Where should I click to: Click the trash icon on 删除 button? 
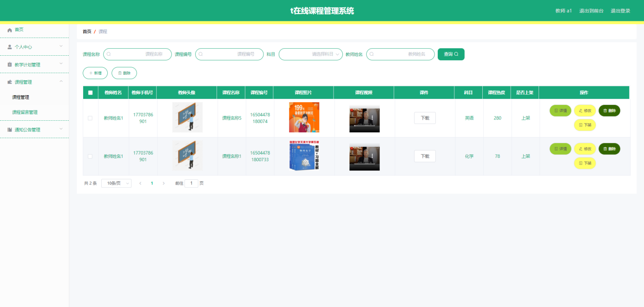click(x=119, y=72)
